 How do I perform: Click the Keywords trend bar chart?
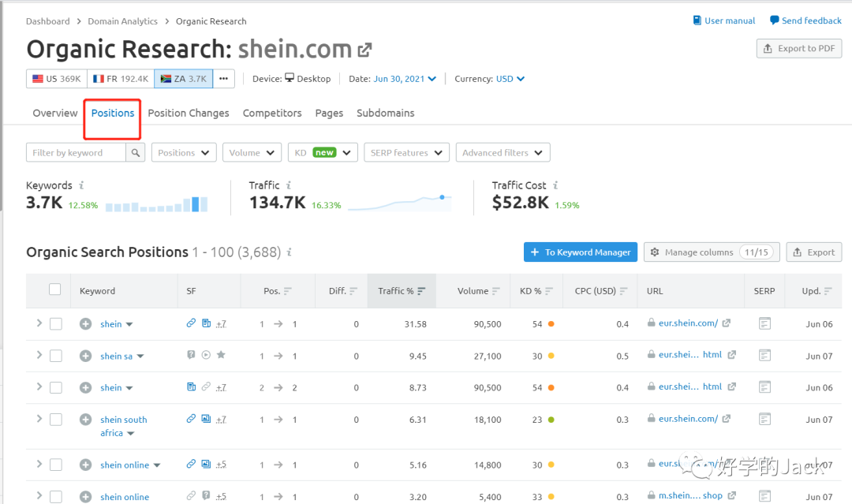coord(156,204)
